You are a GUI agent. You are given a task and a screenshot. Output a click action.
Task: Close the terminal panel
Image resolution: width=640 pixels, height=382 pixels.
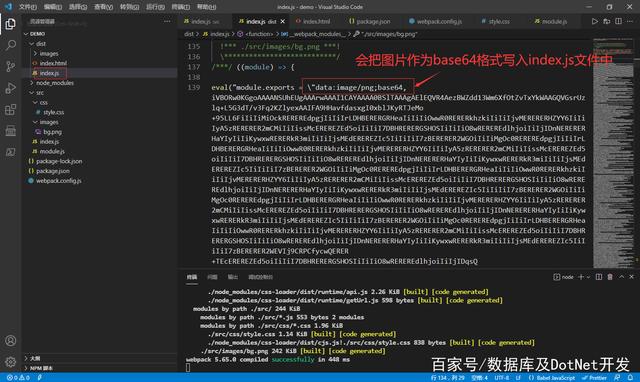pyautogui.click(x=631, y=277)
